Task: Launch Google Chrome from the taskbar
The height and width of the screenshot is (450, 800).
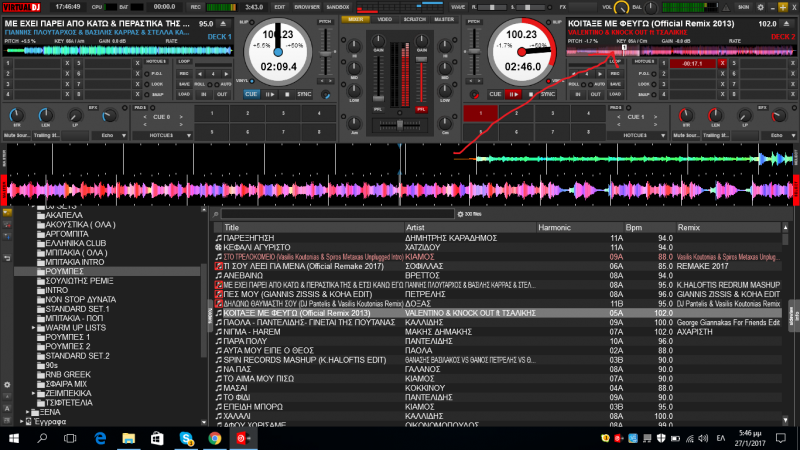Action: pos(215,438)
